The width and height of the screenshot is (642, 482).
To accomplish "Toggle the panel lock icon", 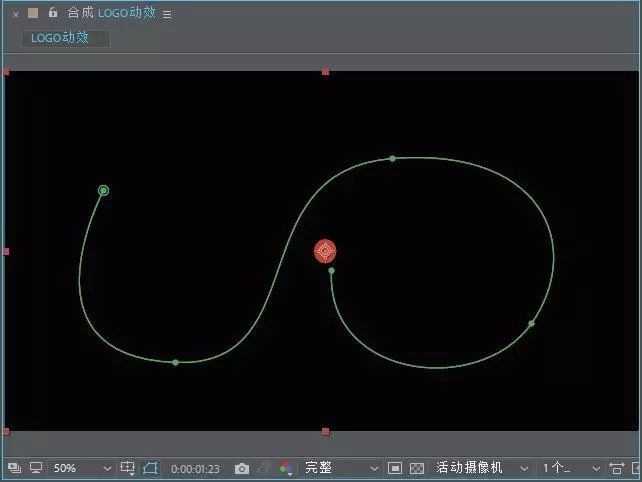I will coord(53,12).
